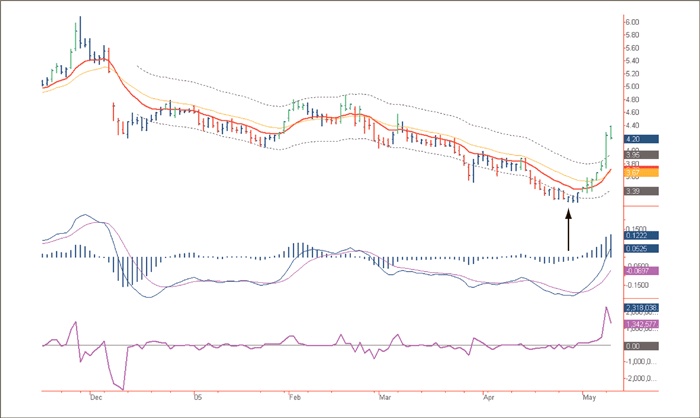This screenshot has width=700, height=418.
Task: Select the Dec label on date axis
Action: coord(95,396)
